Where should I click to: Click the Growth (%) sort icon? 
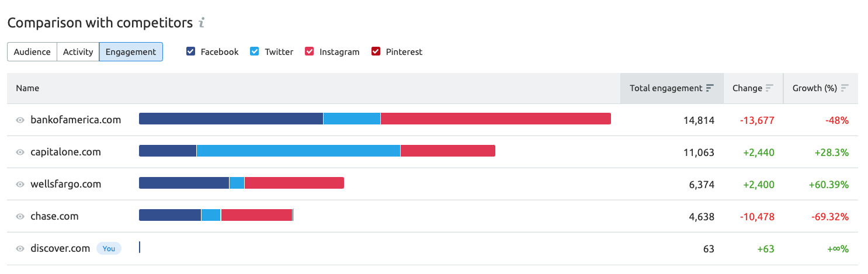coord(845,88)
